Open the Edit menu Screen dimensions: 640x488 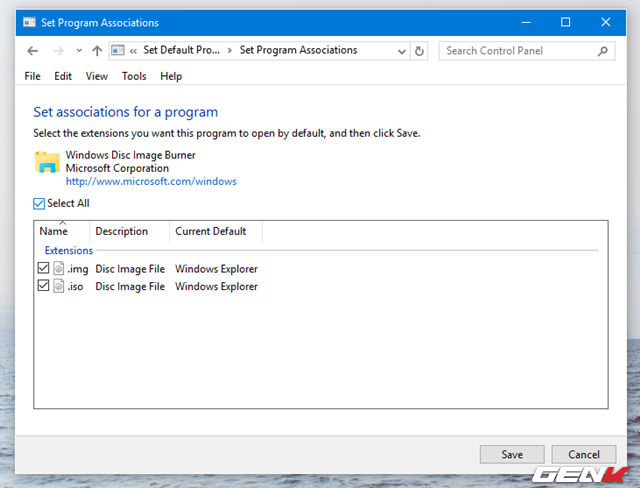63,76
